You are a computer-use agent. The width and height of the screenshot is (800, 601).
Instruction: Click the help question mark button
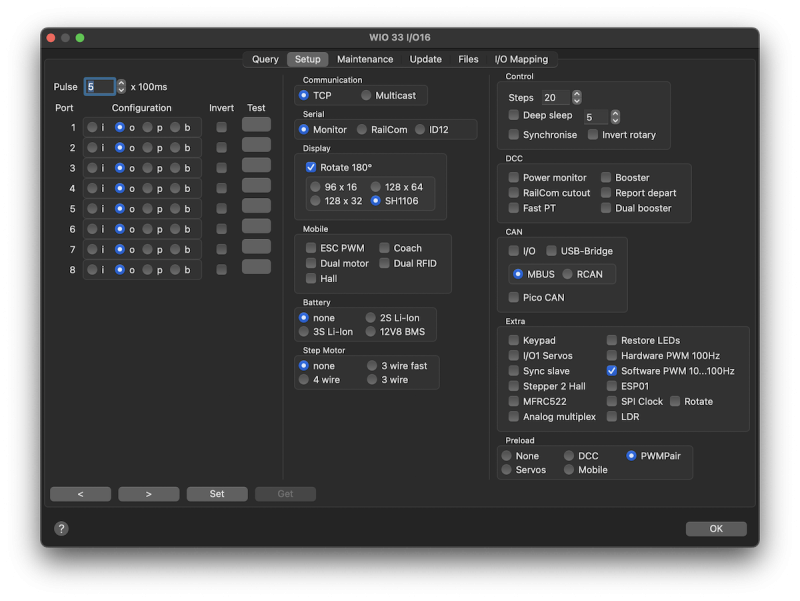click(61, 528)
